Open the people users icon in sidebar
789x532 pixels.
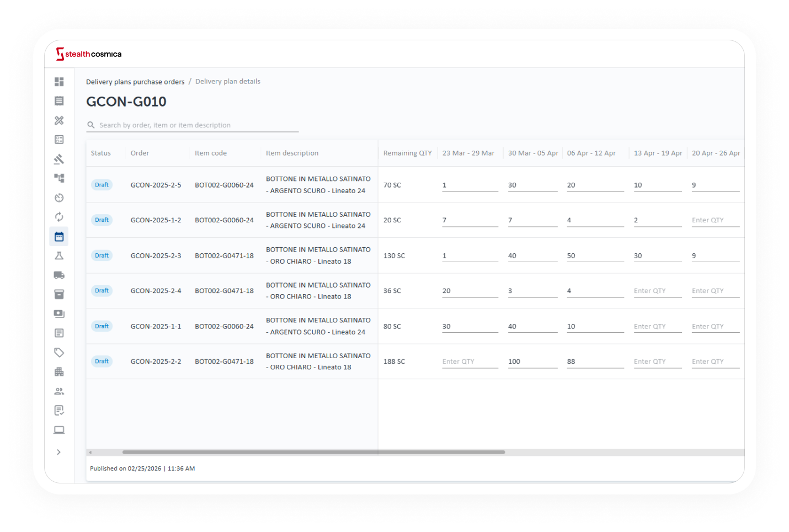(59, 391)
